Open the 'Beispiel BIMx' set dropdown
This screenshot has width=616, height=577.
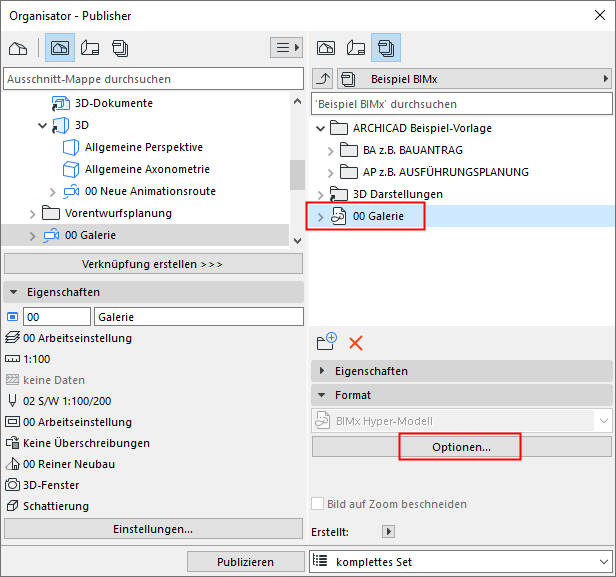pos(475,78)
